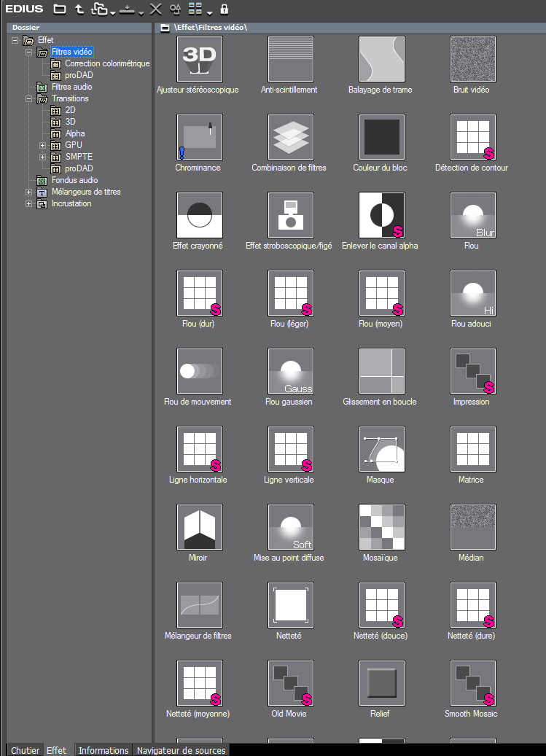Select Netteté (moyenne) preset

click(x=200, y=684)
